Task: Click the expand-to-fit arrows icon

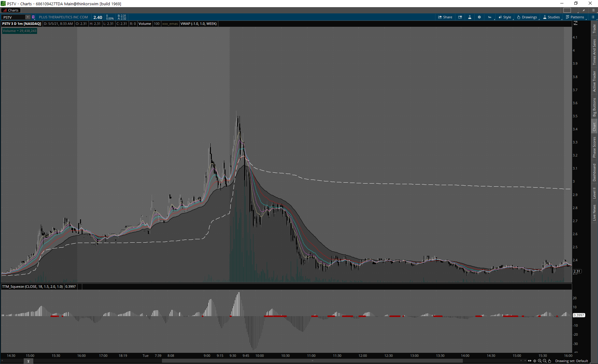Action: pyautogui.click(x=530, y=361)
